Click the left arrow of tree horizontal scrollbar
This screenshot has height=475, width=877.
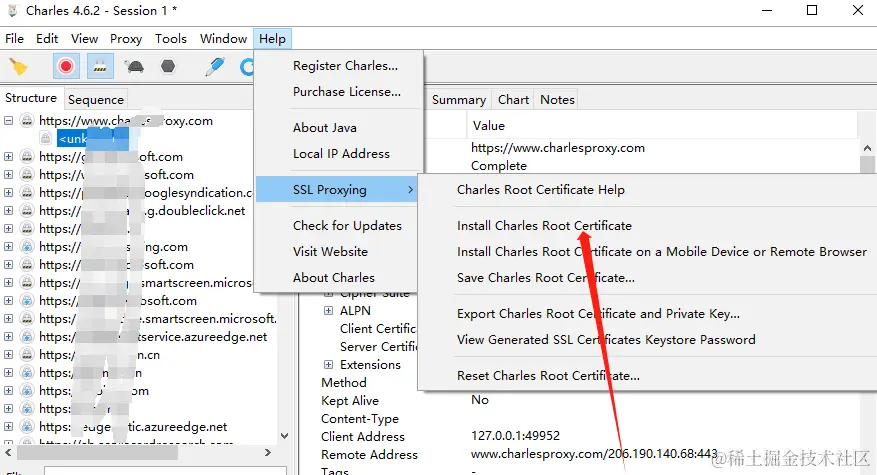8,452
